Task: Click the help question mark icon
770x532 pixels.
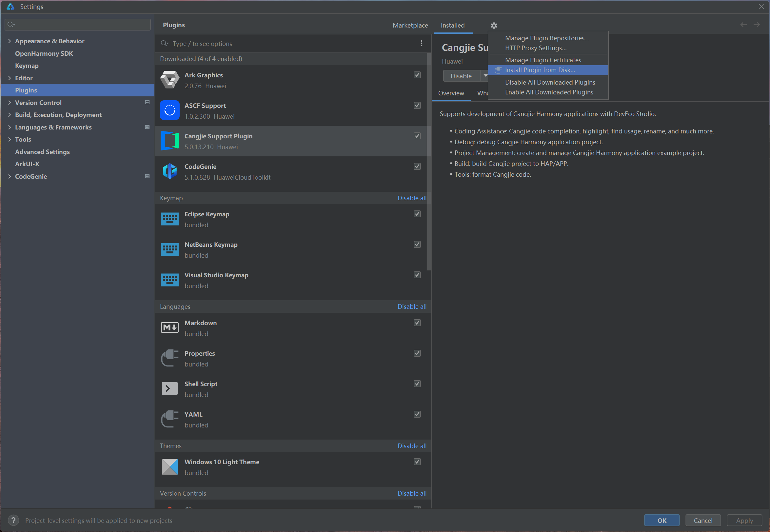Action: click(13, 520)
